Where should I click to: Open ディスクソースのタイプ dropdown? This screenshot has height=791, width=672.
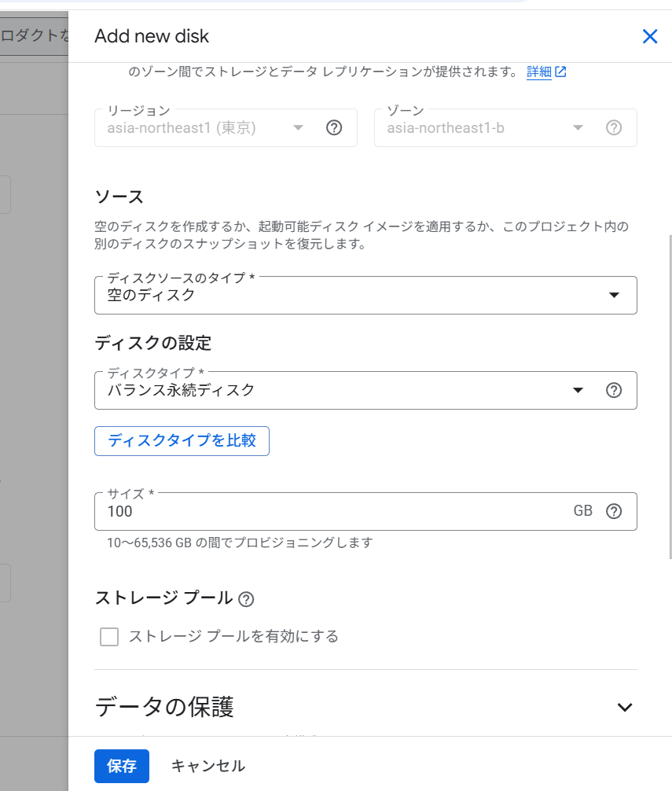(x=365, y=295)
